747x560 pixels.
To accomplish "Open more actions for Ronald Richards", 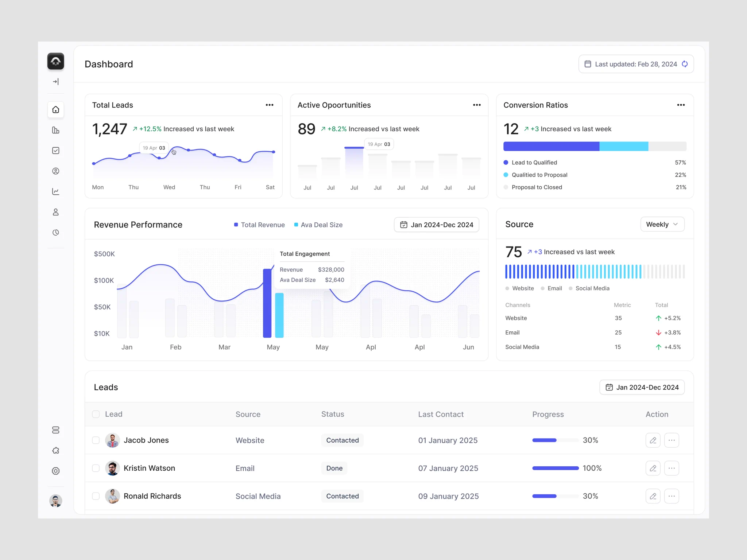I will tap(671, 496).
